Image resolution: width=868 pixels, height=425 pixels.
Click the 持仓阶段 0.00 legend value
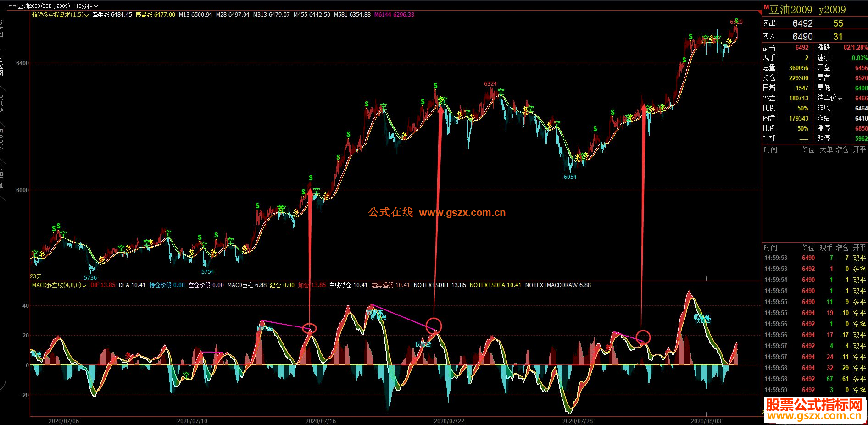167,285
